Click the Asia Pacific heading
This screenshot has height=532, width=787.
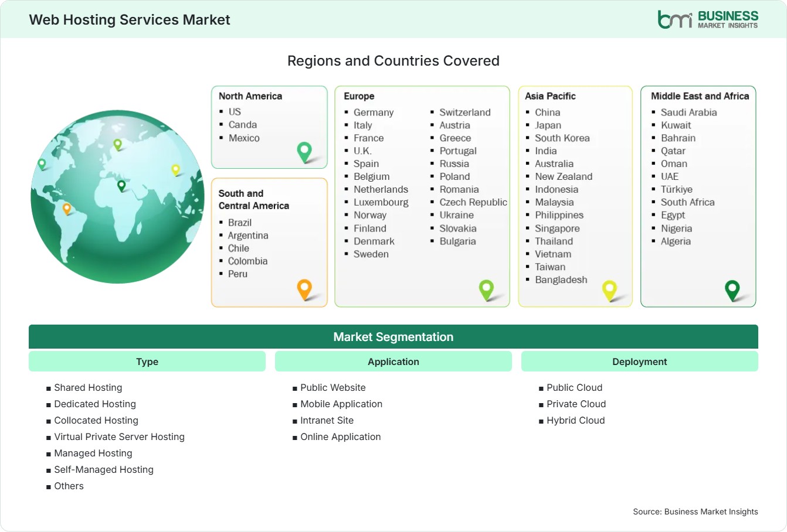550,96
